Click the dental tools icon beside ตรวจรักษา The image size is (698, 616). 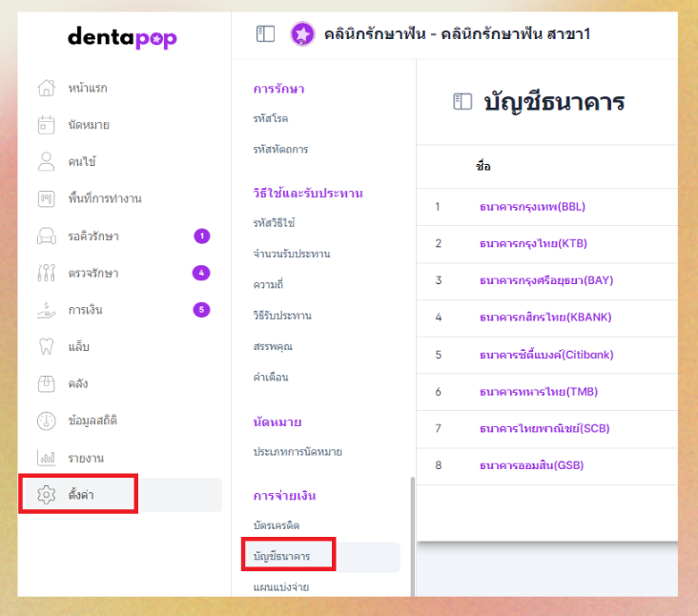click(x=47, y=273)
